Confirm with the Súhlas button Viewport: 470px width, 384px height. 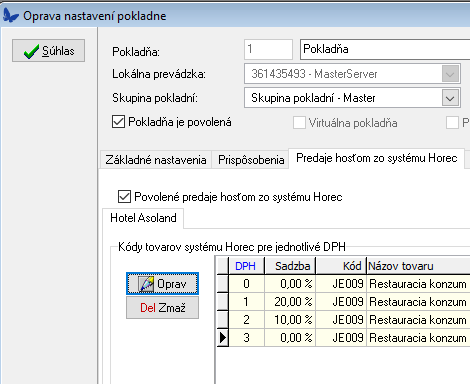tap(48, 51)
